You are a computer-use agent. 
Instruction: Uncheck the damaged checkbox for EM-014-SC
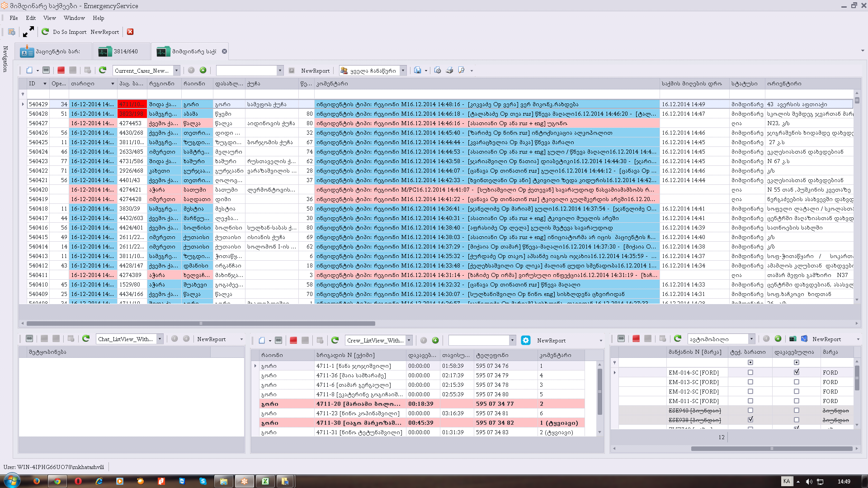[797, 373]
